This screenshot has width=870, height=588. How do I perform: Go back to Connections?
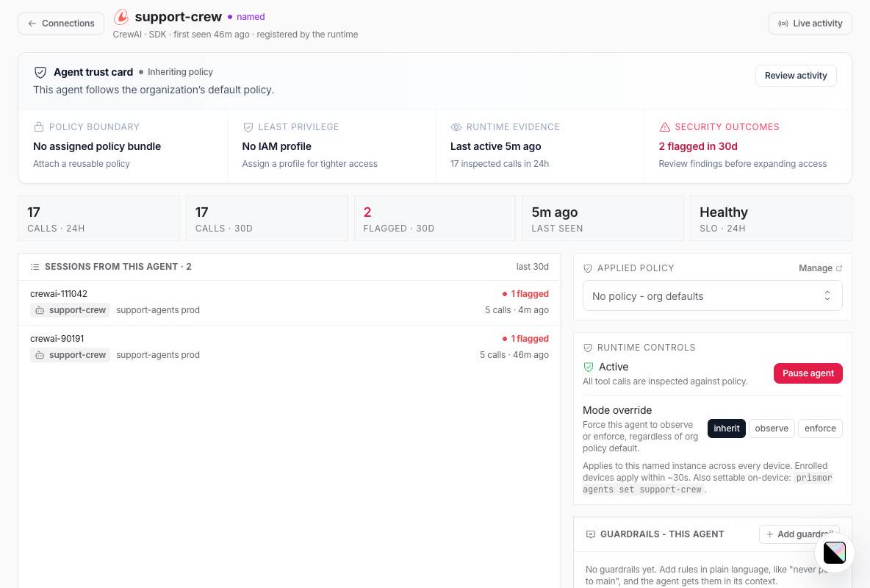pyautogui.click(x=61, y=24)
